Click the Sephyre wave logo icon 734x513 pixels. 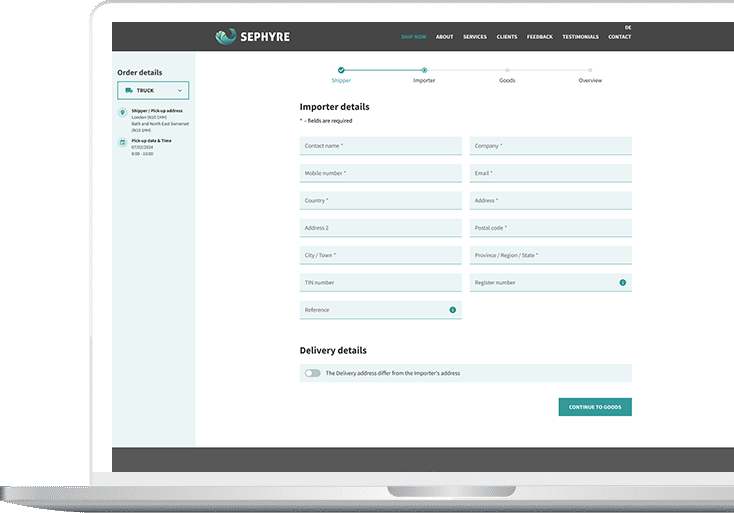tap(226, 37)
